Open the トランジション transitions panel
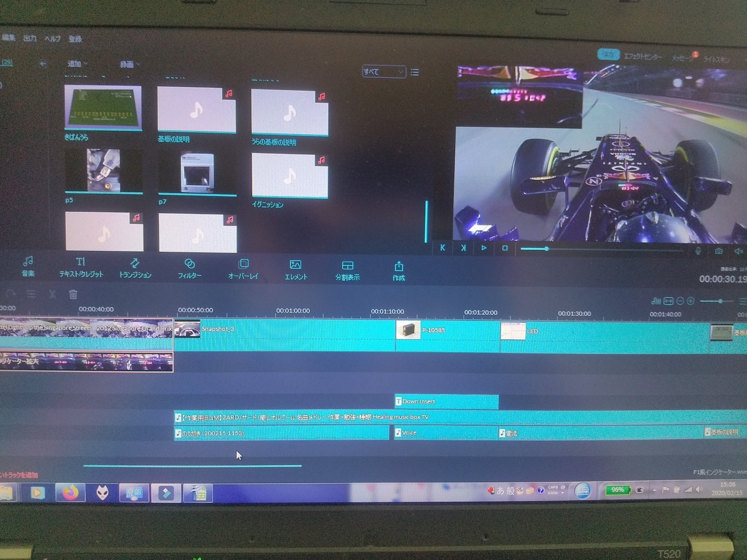This screenshot has width=747, height=560. 135,268
